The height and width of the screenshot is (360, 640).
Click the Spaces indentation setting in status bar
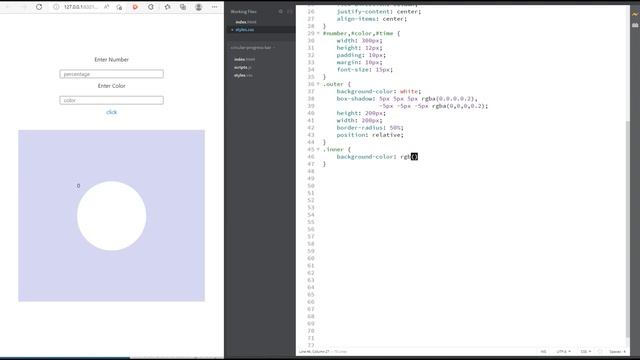(x=618, y=351)
